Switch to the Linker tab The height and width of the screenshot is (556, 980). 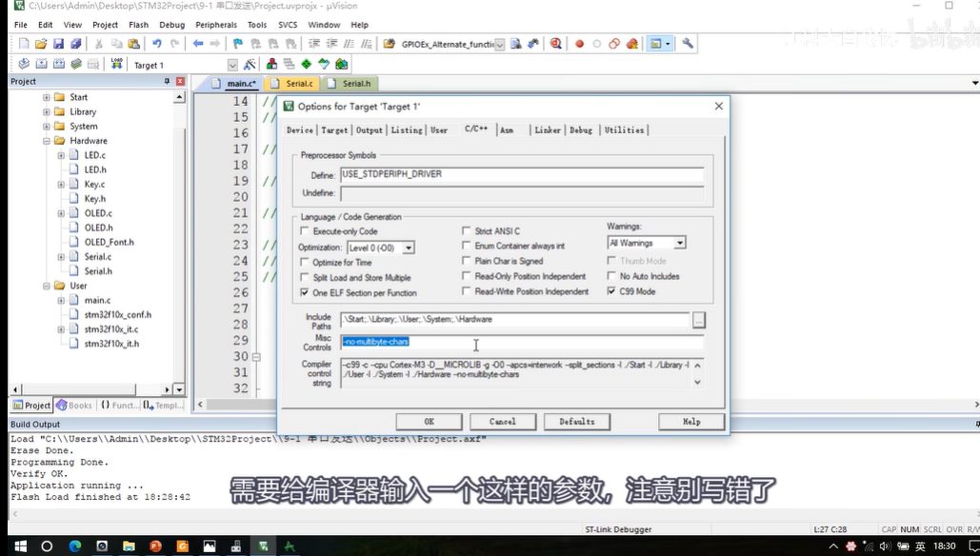[548, 129]
